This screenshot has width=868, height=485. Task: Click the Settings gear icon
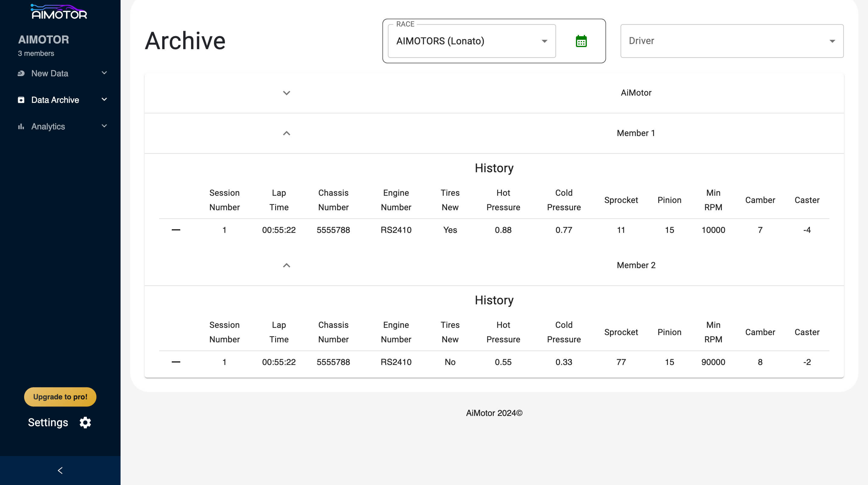coord(85,422)
